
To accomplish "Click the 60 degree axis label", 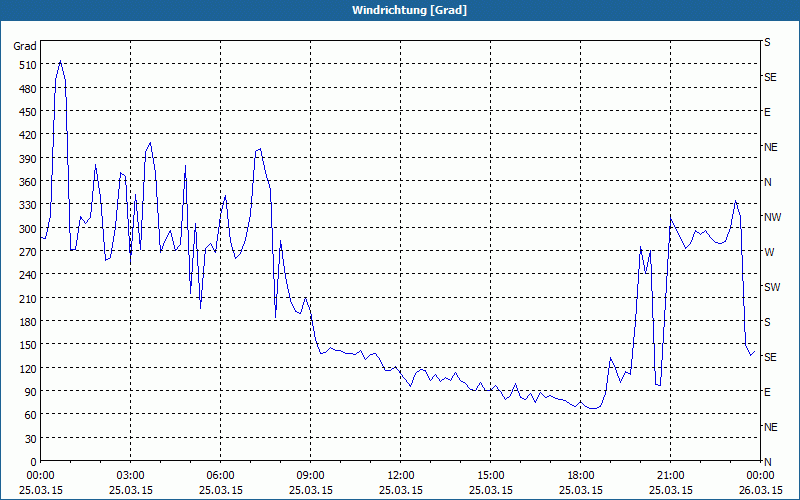I will [31, 415].
